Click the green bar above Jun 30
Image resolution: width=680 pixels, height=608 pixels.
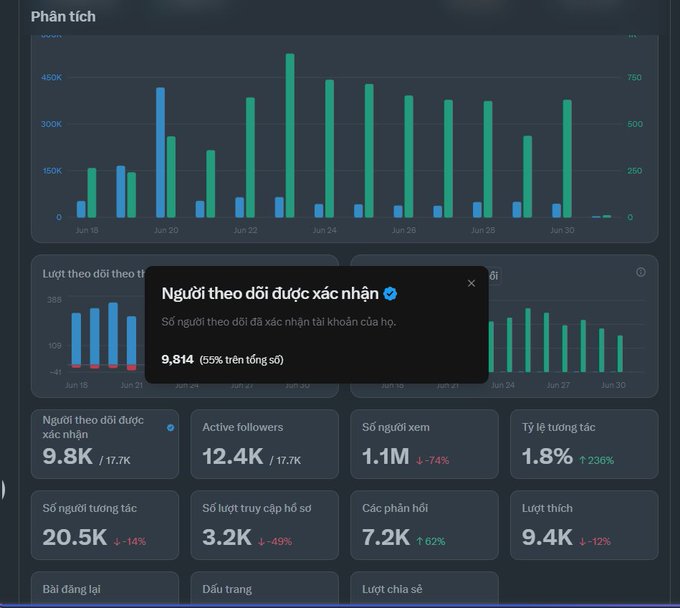point(567,158)
